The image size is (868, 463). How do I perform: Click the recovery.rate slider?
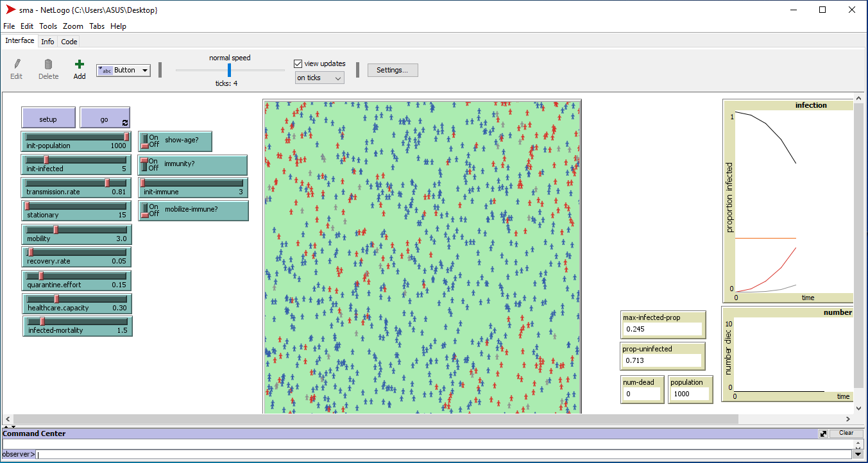click(x=76, y=257)
